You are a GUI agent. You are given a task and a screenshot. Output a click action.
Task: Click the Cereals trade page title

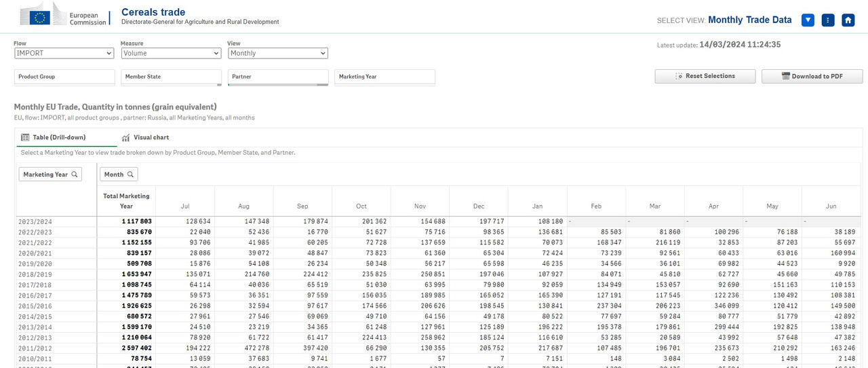(153, 12)
